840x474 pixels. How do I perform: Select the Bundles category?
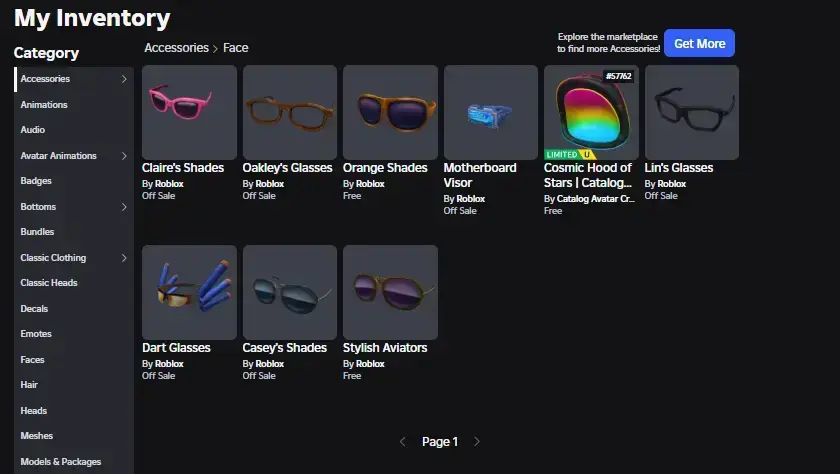tap(74, 232)
